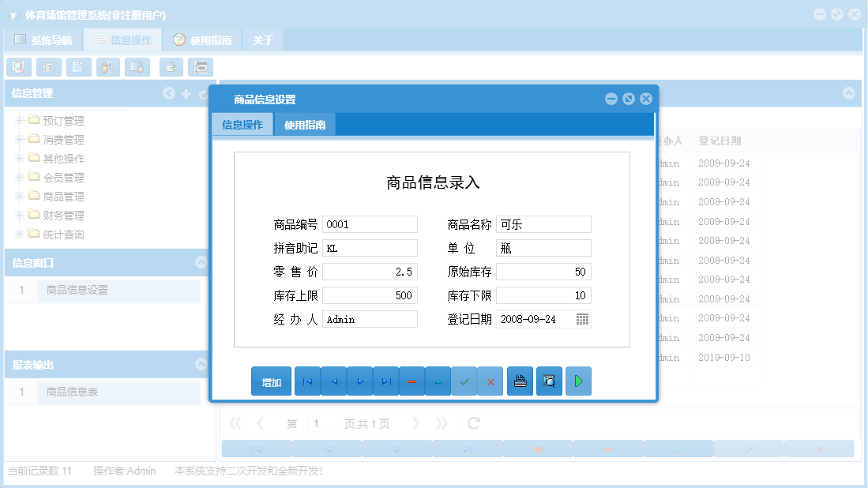Expand the 会员管理 folder

coord(19,177)
